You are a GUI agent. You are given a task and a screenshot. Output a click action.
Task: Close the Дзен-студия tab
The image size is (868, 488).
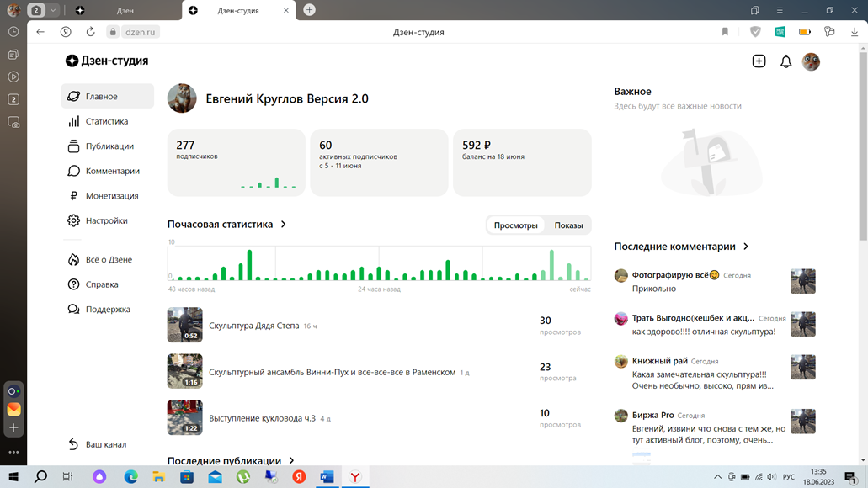286,10
